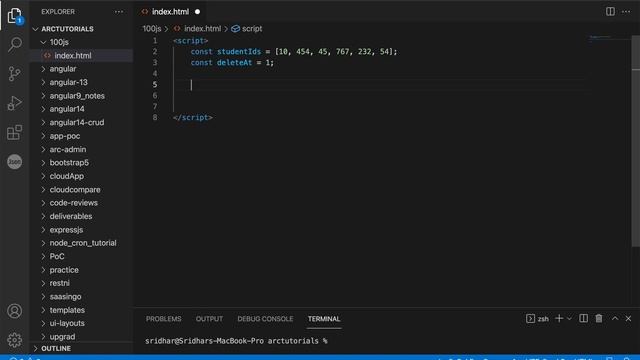Click the editor vertical scrollbar
Screen dimensions: 640x360
636,141
